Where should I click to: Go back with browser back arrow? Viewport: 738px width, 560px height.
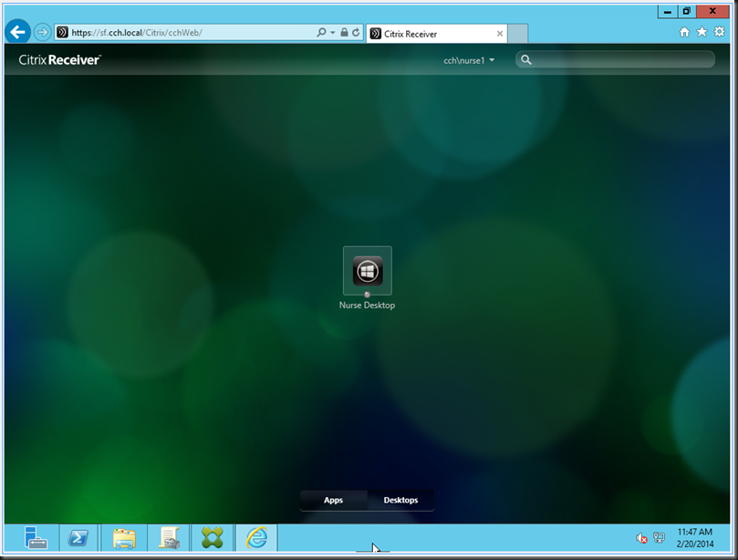(18, 32)
